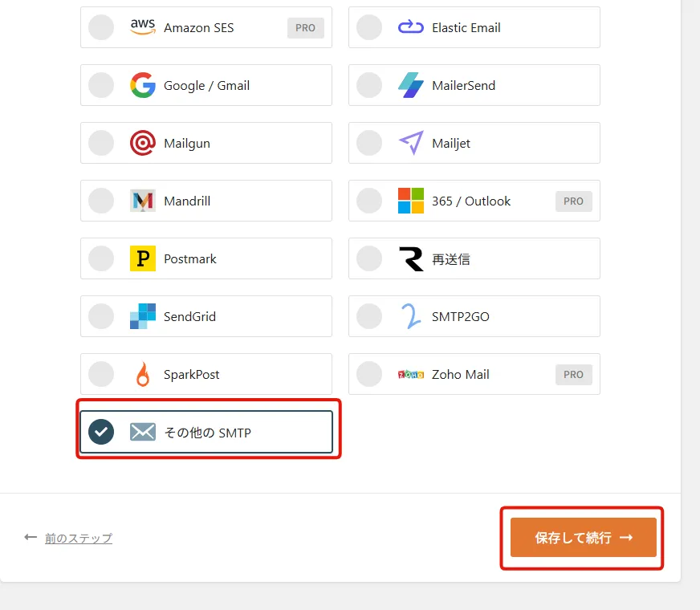Click the PRO badge on Amazon SES
The height and width of the screenshot is (610, 700).
pos(305,27)
